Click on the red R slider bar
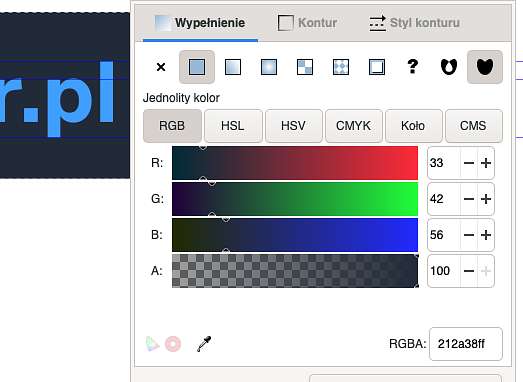This screenshot has width=523, height=382. click(295, 163)
